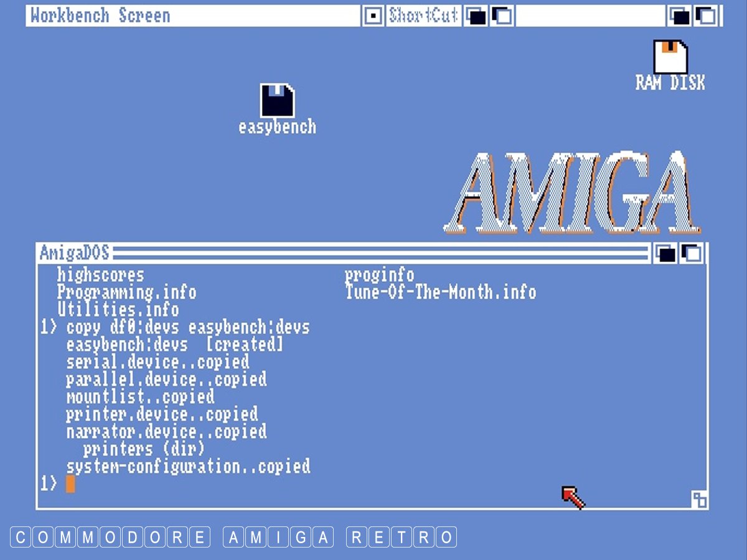747x560 pixels.
Task: Click bring-to-front gadget at far right of top bar
Action: (706, 16)
